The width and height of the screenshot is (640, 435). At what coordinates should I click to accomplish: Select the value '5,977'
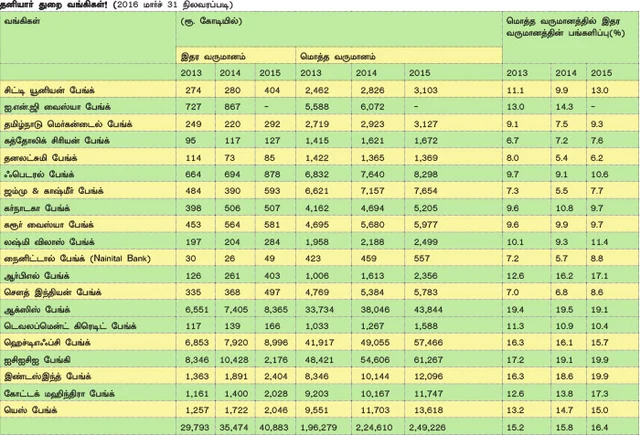426,225
